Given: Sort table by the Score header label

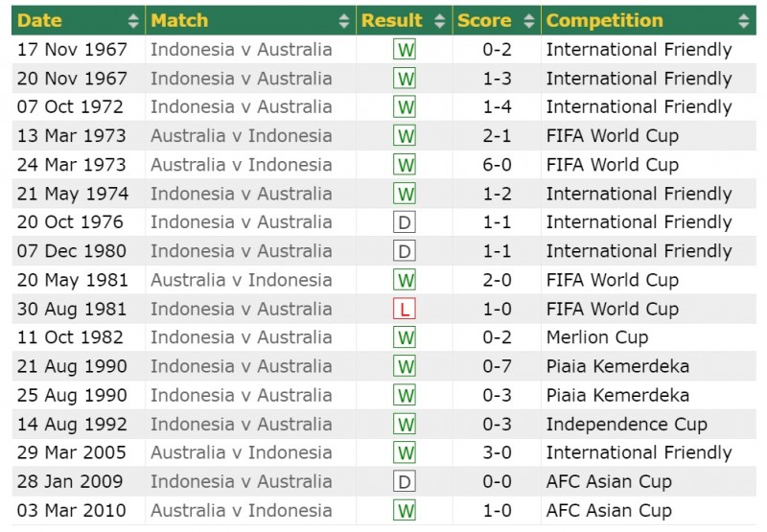Looking at the screenshot, I should [484, 20].
